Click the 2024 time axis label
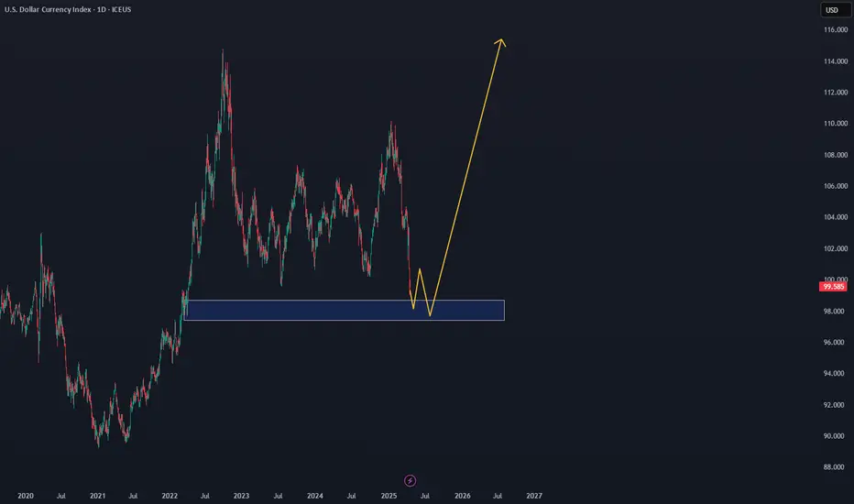Image resolution: width=854 pixels, height=504 pixels. [x=315, y=496]
